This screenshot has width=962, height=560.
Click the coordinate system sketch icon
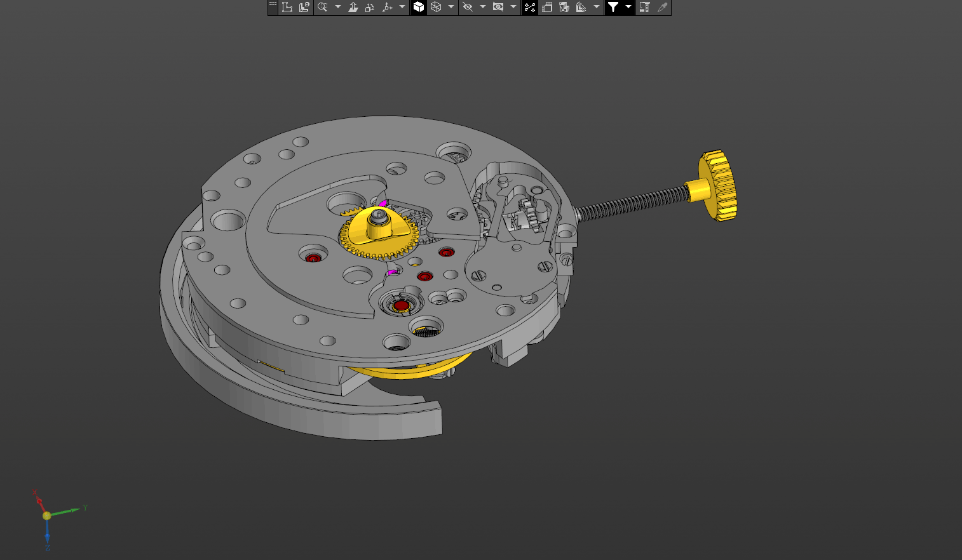point(287,7)
